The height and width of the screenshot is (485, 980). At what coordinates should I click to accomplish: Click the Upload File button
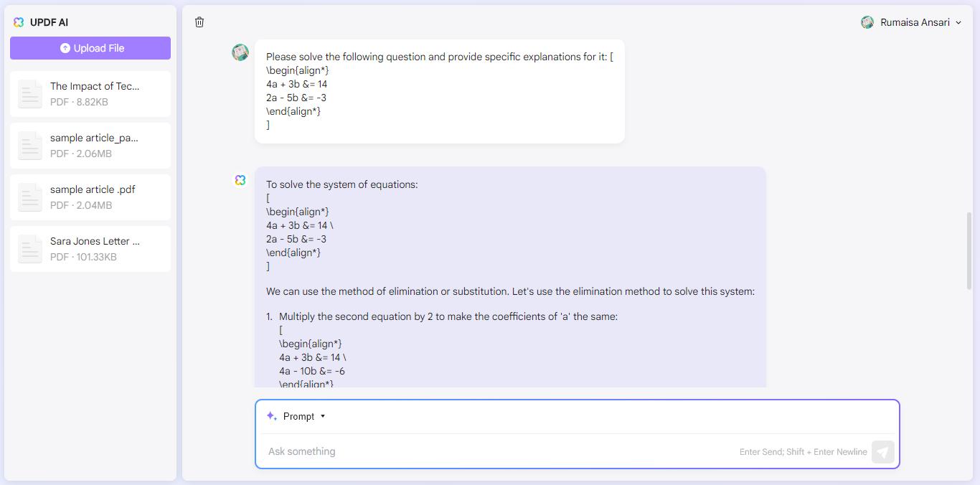90,48
